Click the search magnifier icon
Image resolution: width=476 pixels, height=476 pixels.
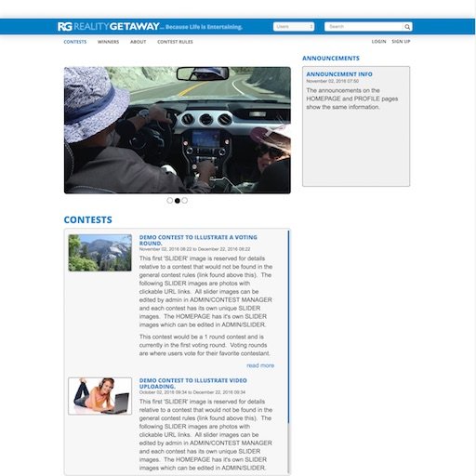coord(407,27)
